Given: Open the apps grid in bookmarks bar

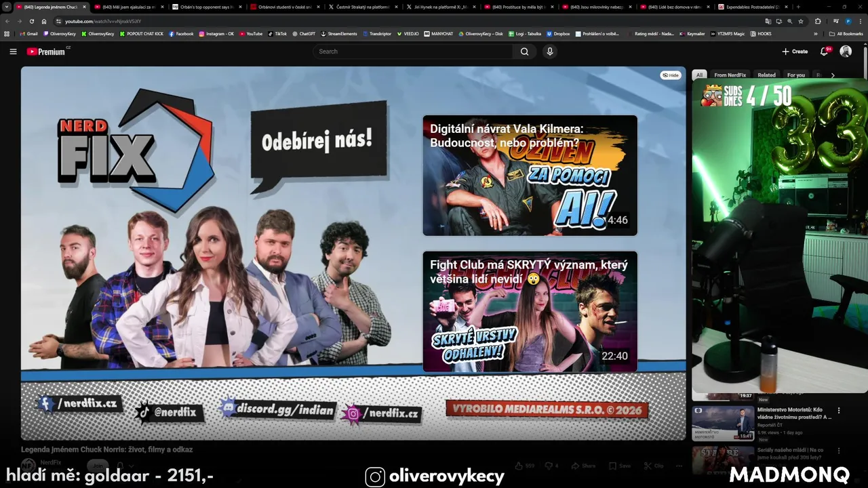Looking at the screenshot, I should (7, 33).
